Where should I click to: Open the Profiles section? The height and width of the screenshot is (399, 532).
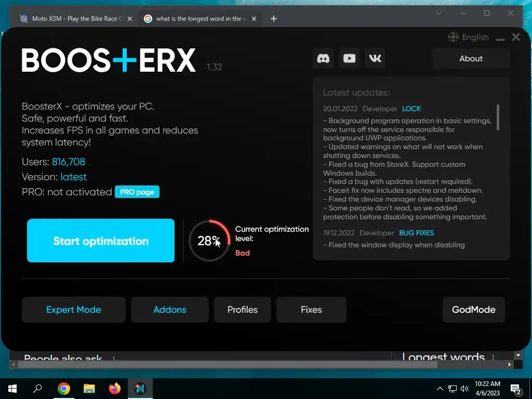[242, 310]
